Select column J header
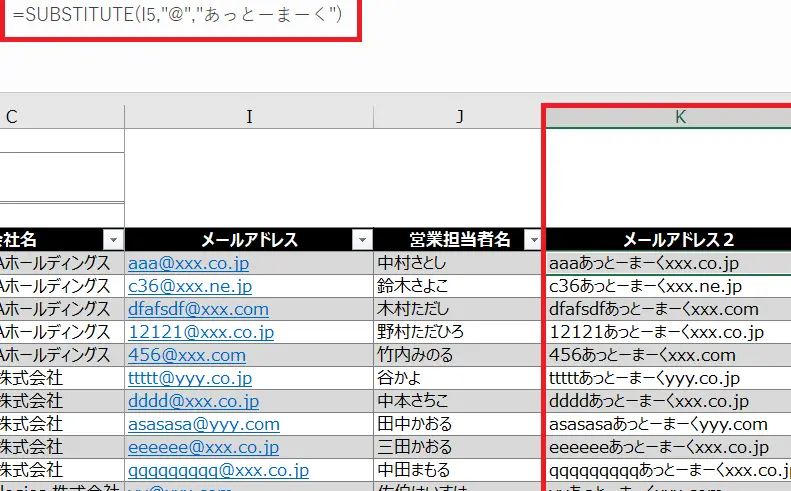This screenshot has width=791, height=491. pyautogui.click(x=460, y=117)
